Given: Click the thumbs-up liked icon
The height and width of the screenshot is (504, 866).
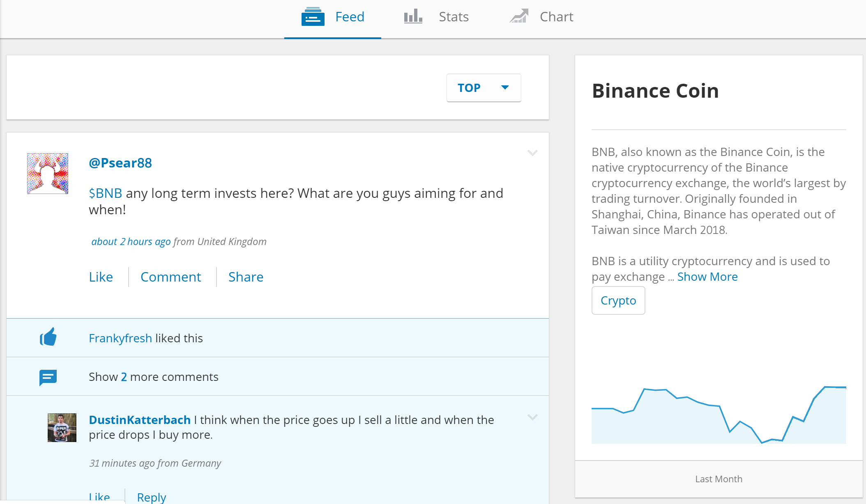Looking at the screenshot, I should point(48,337).
